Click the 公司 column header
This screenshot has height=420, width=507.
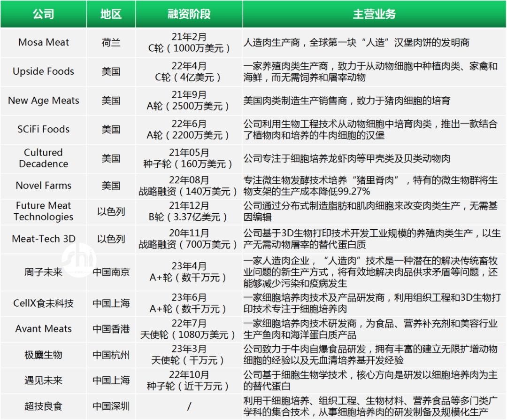(x=43, y=14)
